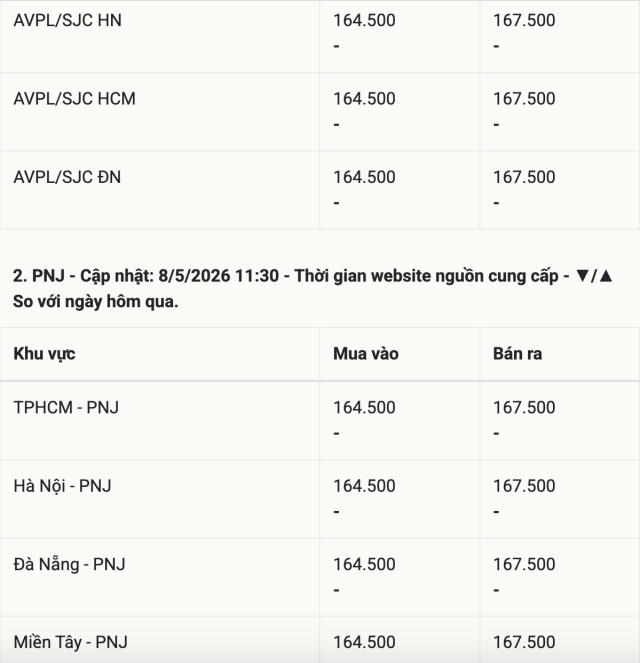The height and width of the screenshot is (663, 640).
Task: Click the TPHCM - PNJ row label
Action: (66, 408)
